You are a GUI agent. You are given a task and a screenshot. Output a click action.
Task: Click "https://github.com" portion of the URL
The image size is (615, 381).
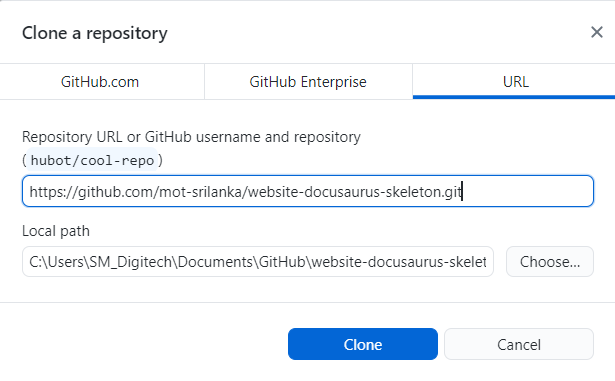click(92, 192)
